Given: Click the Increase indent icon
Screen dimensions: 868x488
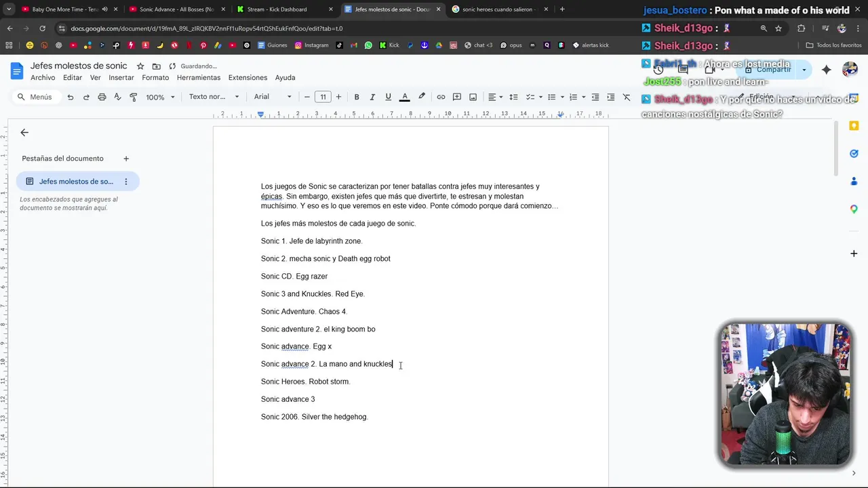Looking at the screenshot, I should 610,97.
